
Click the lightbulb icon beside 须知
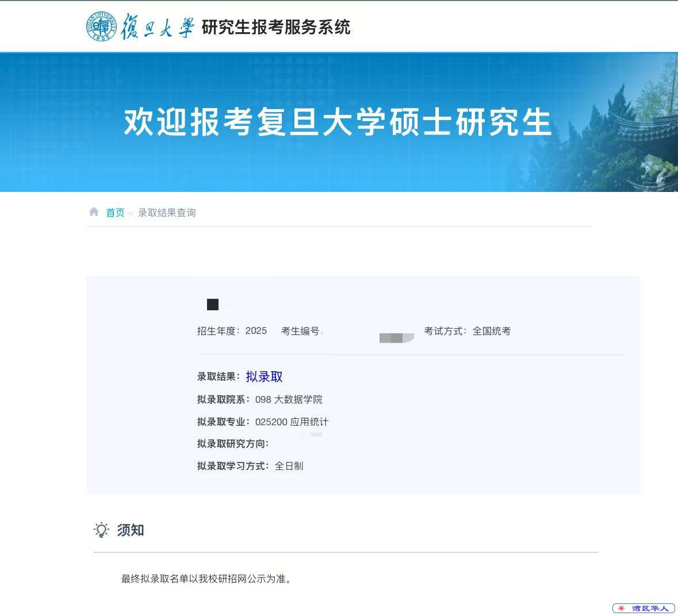[102, 530]
